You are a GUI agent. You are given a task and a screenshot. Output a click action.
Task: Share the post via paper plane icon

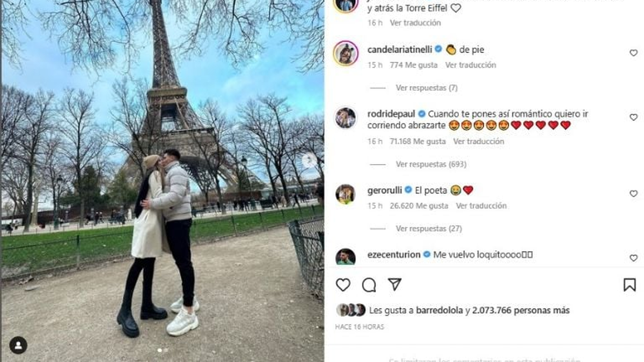(x=394, y=284)
